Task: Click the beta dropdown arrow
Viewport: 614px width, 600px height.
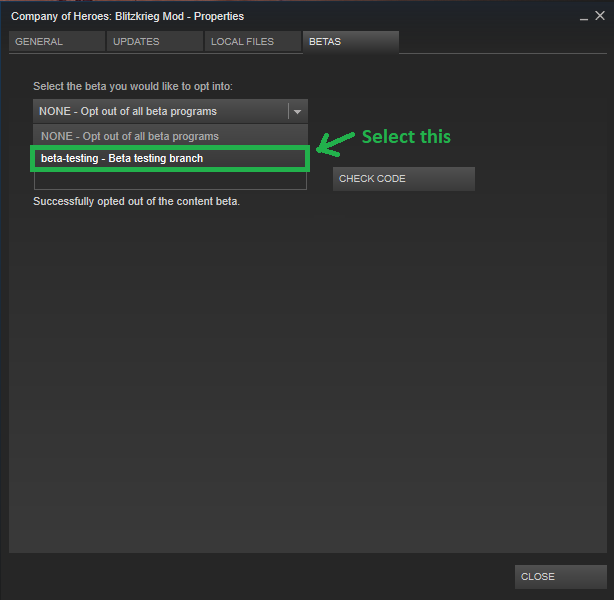Action: [x=298, y=112]
